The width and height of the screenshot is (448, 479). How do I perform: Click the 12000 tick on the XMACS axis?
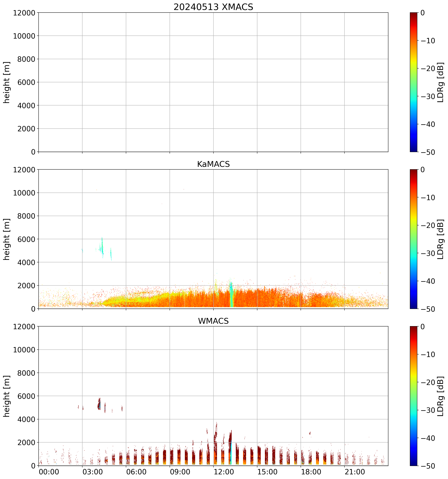point(24,13)
